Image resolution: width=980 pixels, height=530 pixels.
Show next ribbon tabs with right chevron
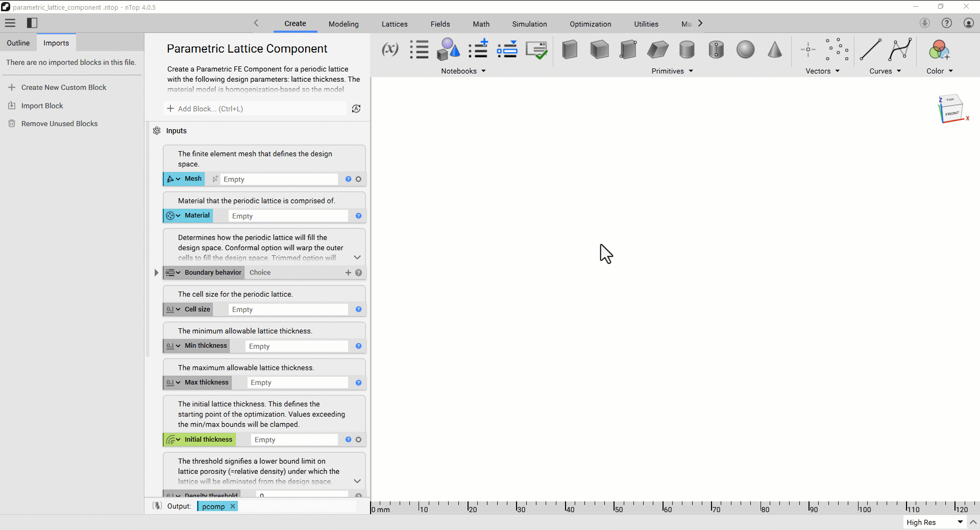coord(700,23)
